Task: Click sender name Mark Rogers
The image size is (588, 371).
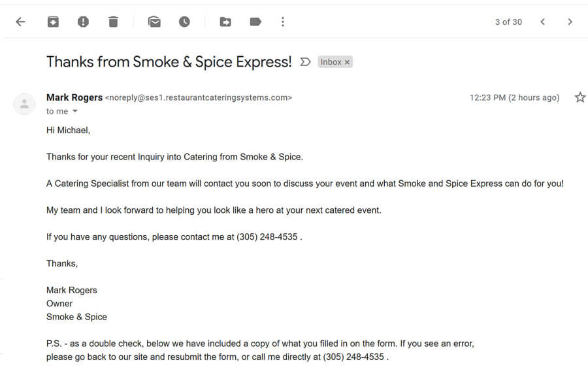Action: 74,97
